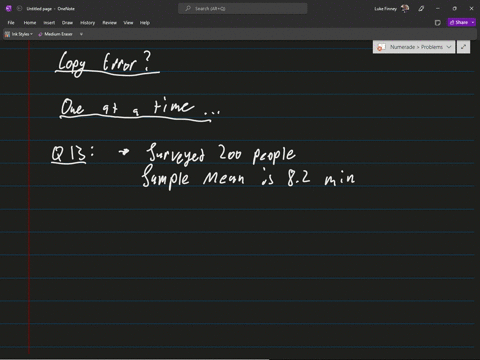The image size is (480, 360).
Task: Open the Help tab
Action: coord(145,23)
